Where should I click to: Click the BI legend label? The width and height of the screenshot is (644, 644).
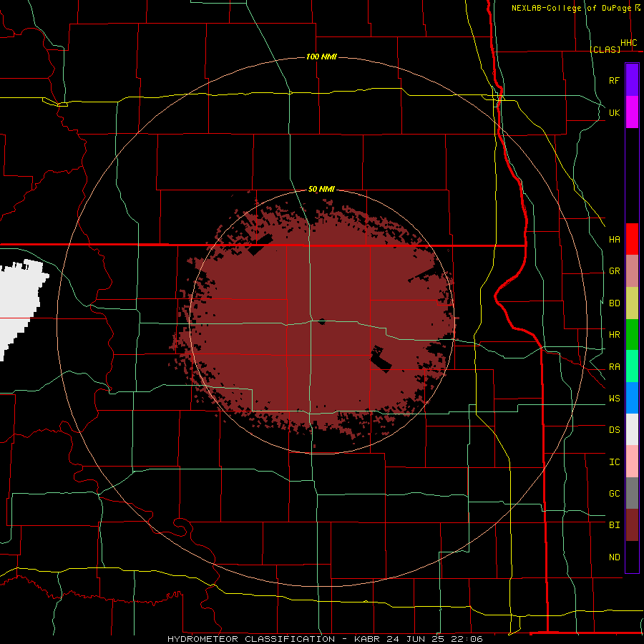pos(614,525)
